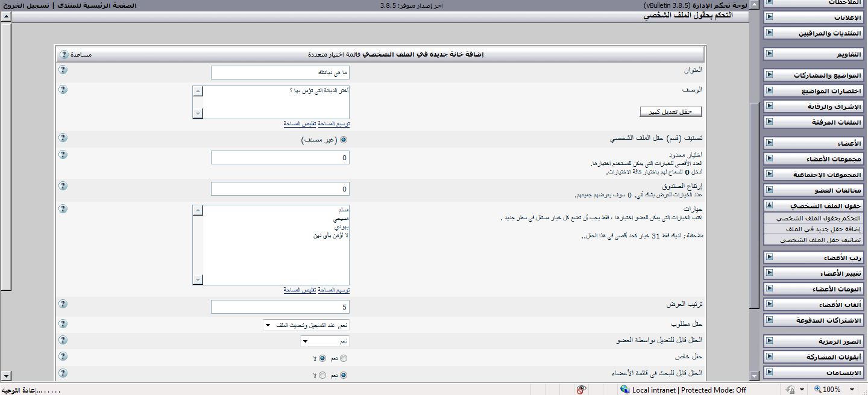
Task: Click the help icon for خيارات row
Action: [x=63, y=208]
